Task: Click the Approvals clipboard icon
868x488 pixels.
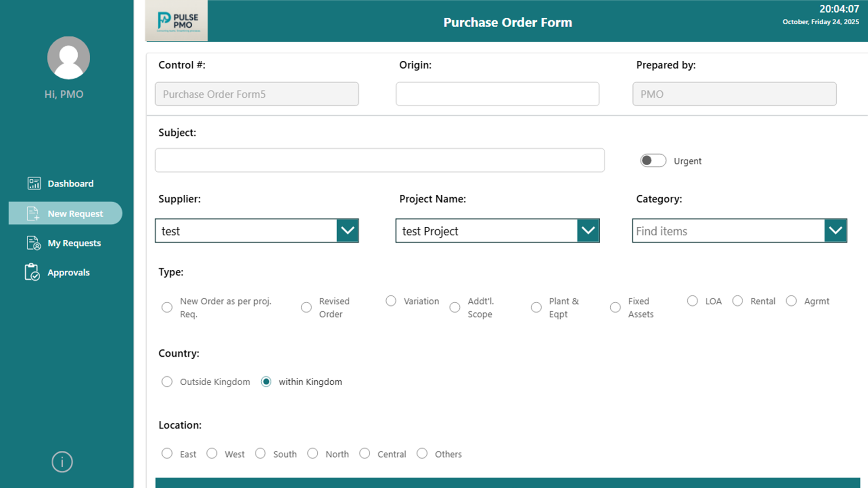Action: click(32, 272)
